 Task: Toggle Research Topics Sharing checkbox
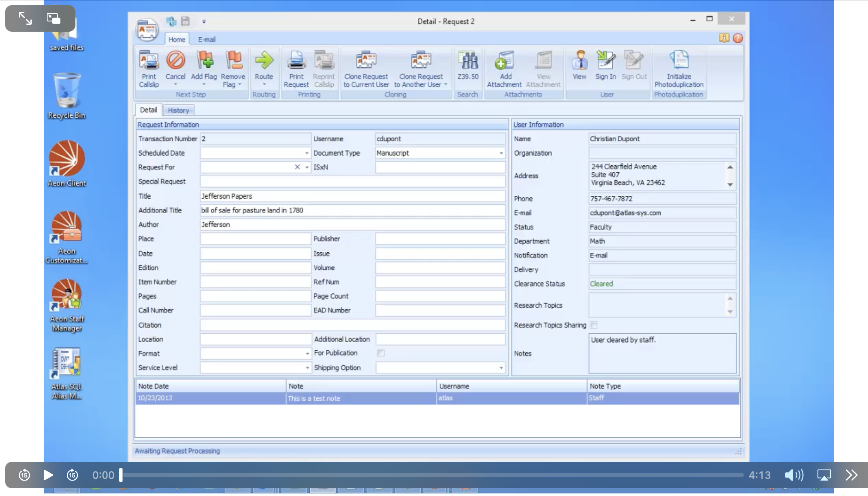point(593,325)
